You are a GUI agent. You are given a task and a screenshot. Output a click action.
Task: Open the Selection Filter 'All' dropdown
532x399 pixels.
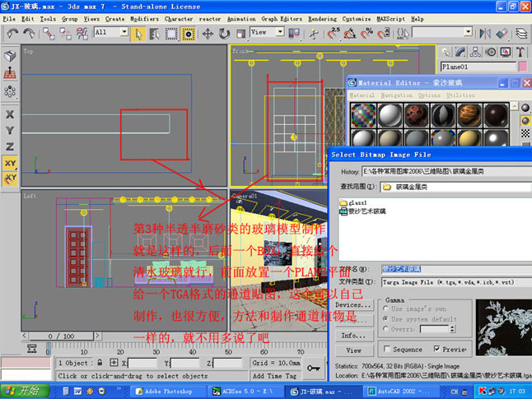[x=124, y=32]
